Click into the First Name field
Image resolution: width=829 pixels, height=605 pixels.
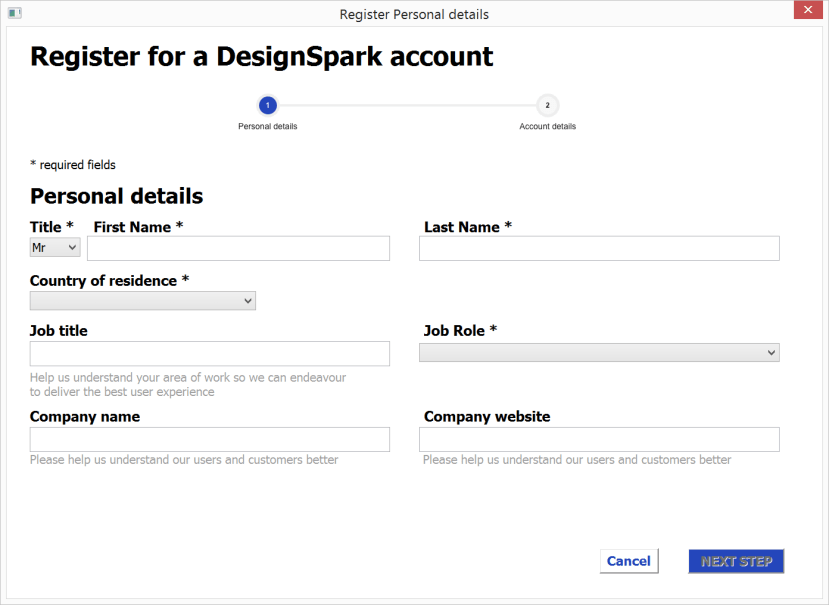coord(238,248)
